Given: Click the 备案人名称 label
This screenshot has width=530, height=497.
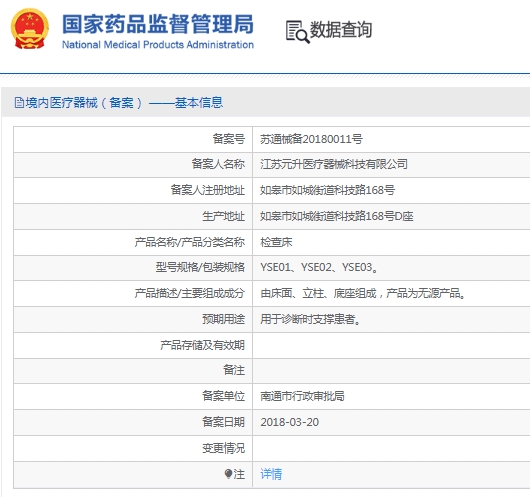Looking at the screenshot, I should (218, 164).
